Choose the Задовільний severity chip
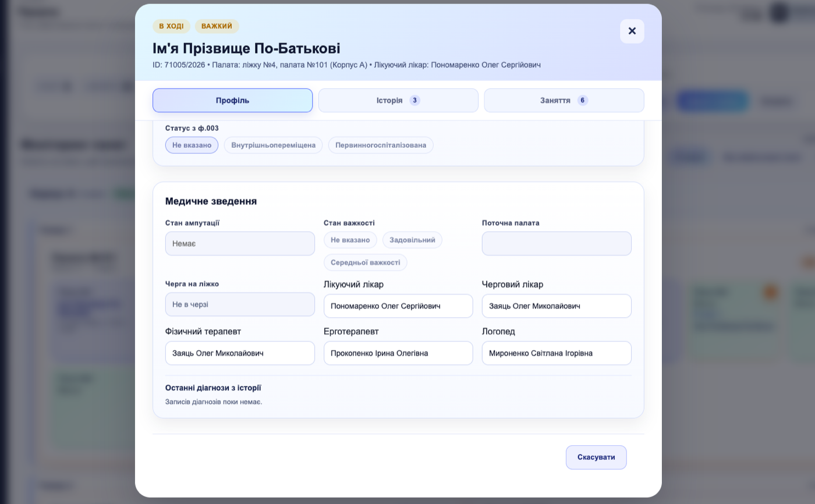 (x=412, y=240)
